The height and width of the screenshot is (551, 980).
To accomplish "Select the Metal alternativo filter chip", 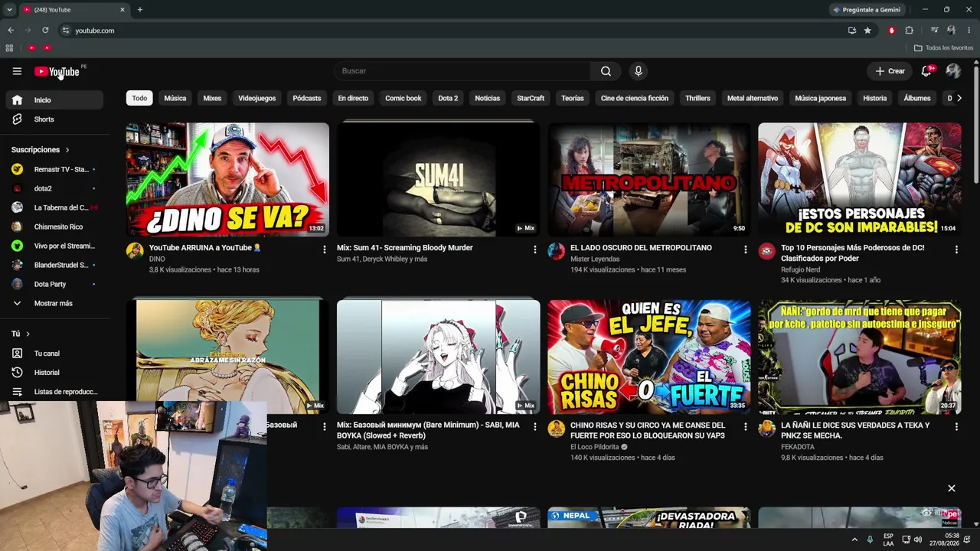I will click(x=753, y=98).
